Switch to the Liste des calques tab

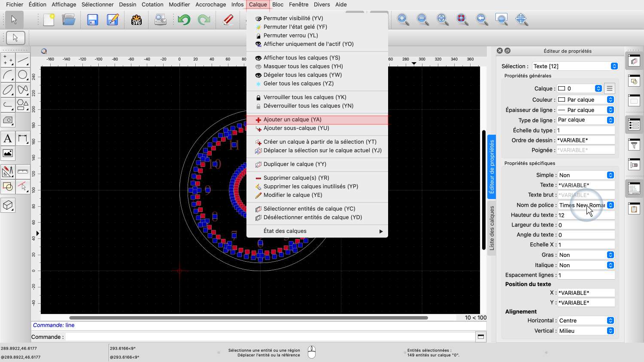point(492,228)
